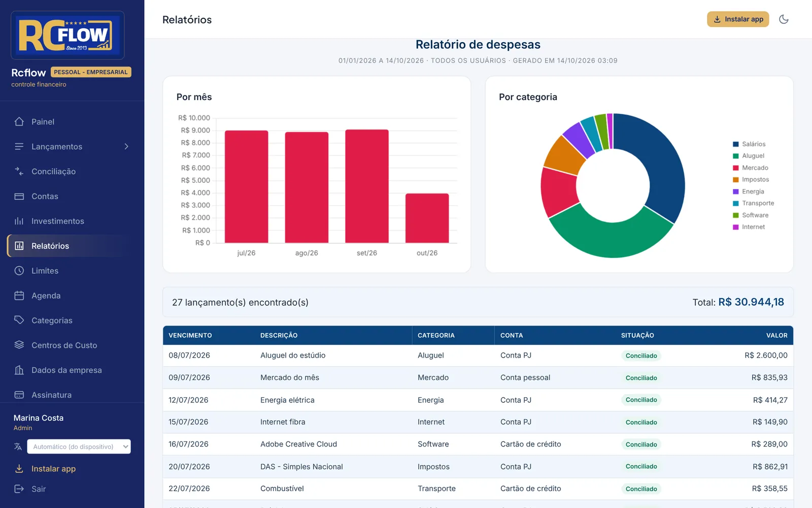Viewport: 812px width, 508px height.
Task: Toggle dark mode with the moon icon
Action: (784, 19)
